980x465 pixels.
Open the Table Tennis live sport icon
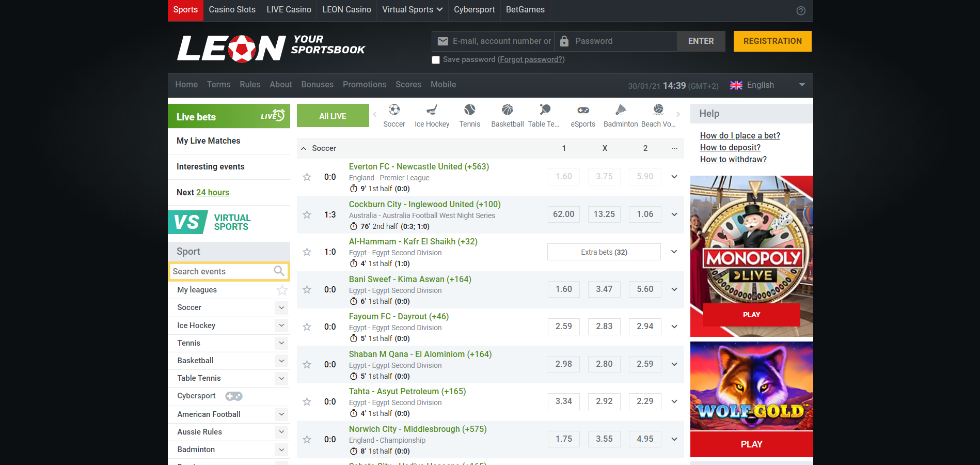point(544,110)
